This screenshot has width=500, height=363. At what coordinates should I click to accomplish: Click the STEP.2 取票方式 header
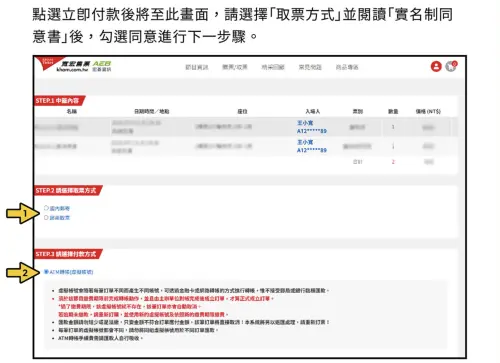pos(68,190)
